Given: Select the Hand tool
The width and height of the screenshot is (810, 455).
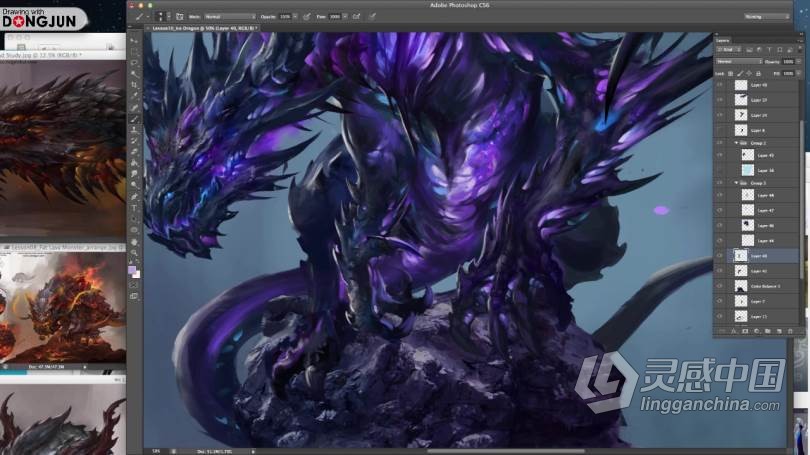Looking at the screenshot, I should point(134,242).
